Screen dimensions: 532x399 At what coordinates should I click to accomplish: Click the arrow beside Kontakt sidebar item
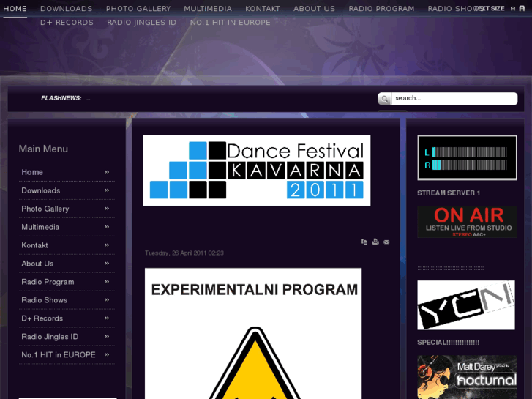point(107,245)
